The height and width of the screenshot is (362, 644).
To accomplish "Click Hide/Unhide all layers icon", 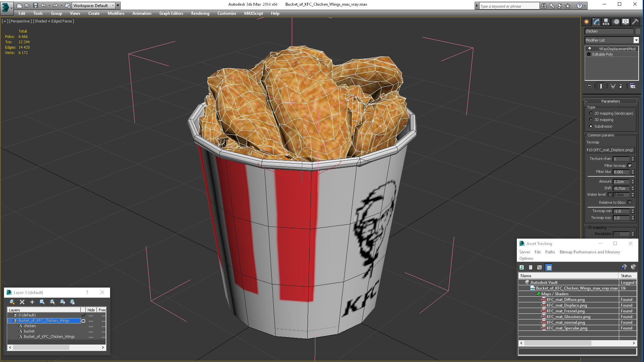I will (62, 302).
